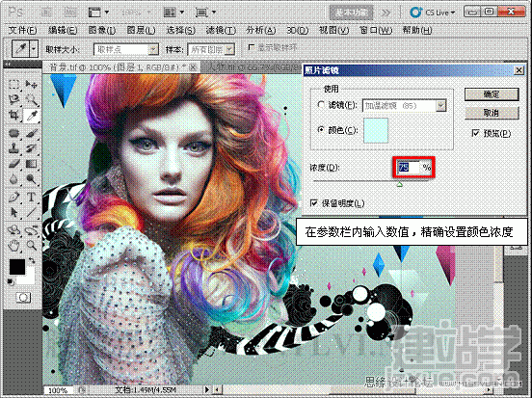Select the Zoom tool
Image resolution: width=532 pixels, height=398 pixels.
tap(31, 245)
